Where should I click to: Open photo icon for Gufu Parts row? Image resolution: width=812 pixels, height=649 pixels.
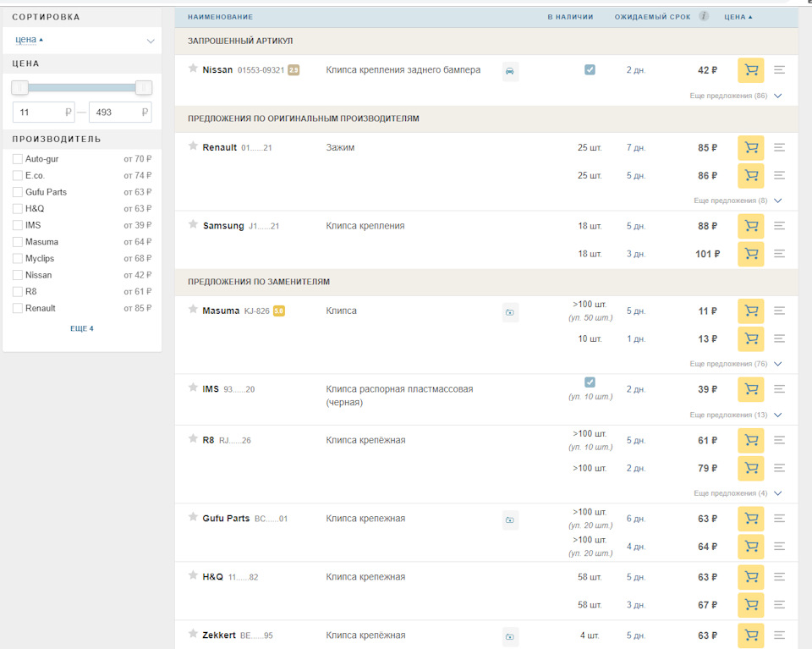tap(510, 520)
